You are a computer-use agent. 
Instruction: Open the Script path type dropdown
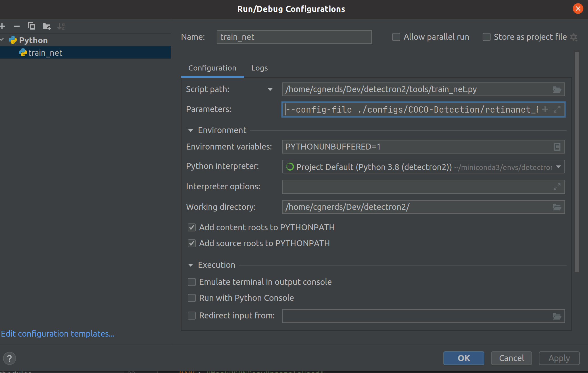click(270, 90)
